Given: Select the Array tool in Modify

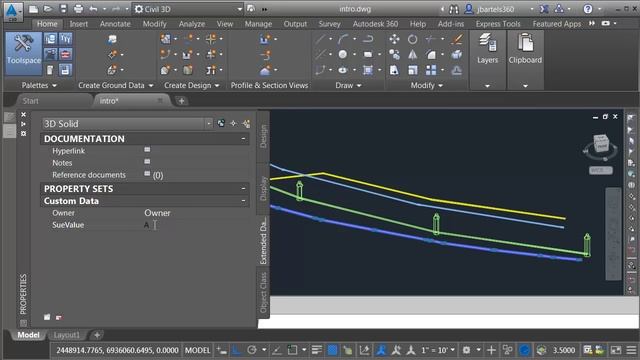Looking at the screenshot, I should point(431,70).
